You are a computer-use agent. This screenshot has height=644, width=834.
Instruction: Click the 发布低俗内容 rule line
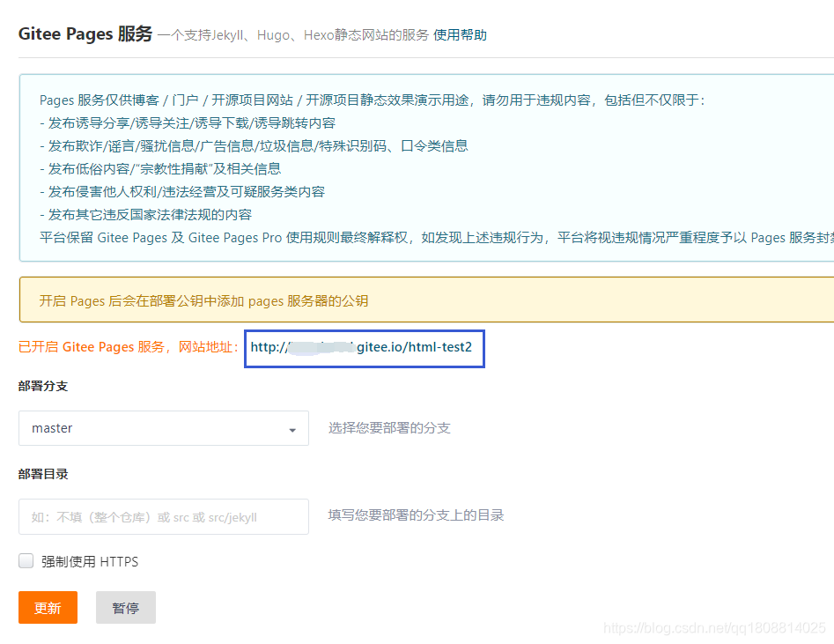point(160,169)
